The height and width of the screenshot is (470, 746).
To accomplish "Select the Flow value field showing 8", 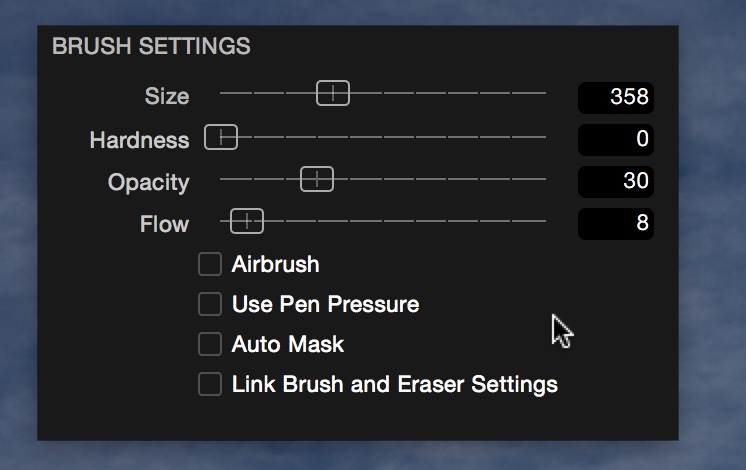I will tap(616, 224).
